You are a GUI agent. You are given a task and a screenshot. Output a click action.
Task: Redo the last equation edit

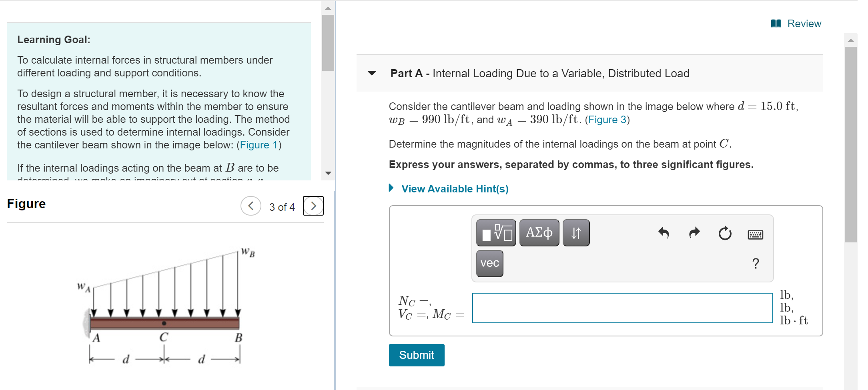pyautogui.click(x=694, y=233)
